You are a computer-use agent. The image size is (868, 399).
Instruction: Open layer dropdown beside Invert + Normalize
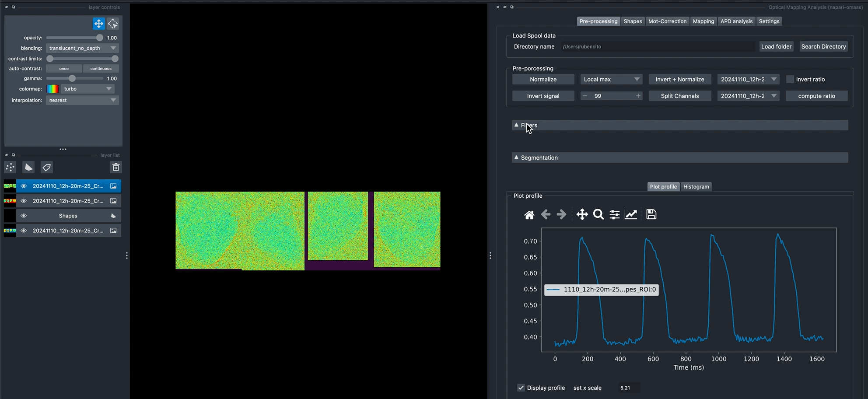[748, 79]
